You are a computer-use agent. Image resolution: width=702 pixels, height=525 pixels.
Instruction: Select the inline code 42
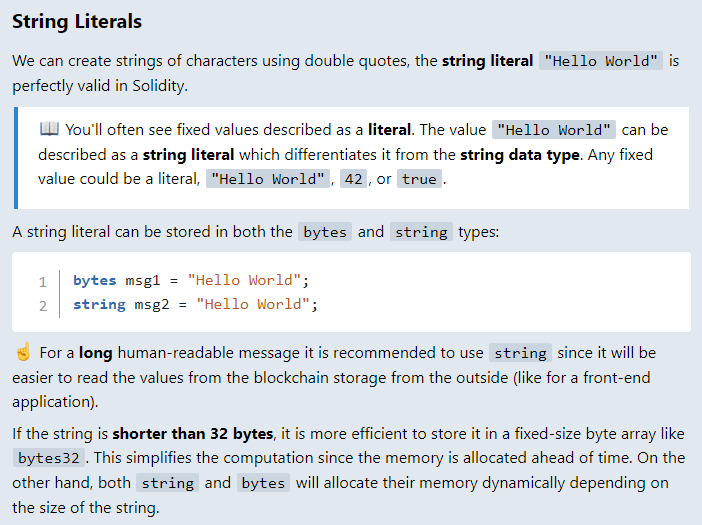[351, 179]
